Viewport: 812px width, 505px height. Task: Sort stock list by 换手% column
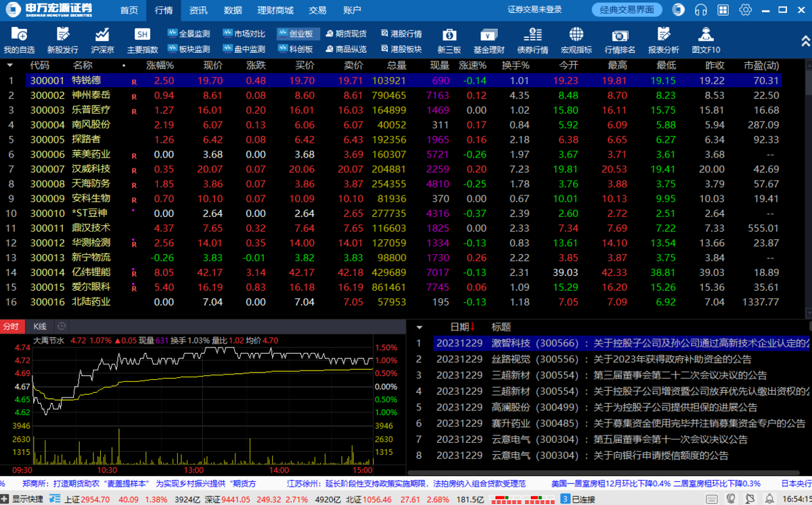pos(516,66)
